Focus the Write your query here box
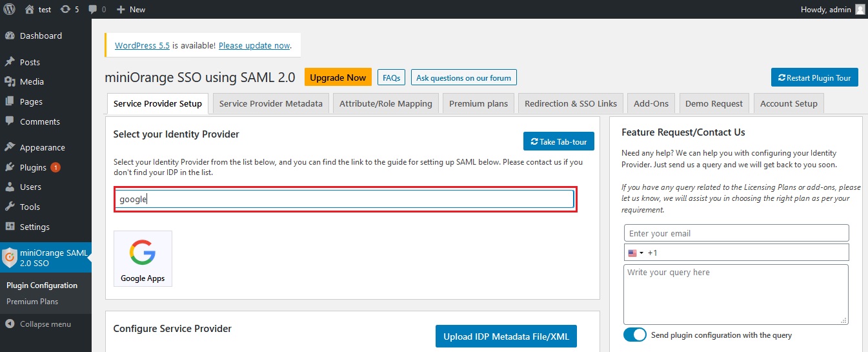868x352 pixels. [736, 295]
